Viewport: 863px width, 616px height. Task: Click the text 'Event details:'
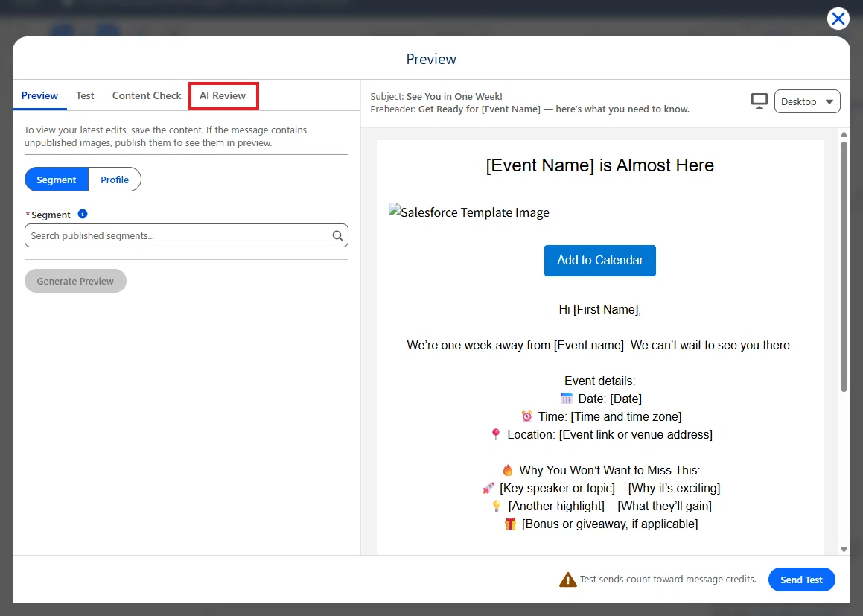pos(600,381)
